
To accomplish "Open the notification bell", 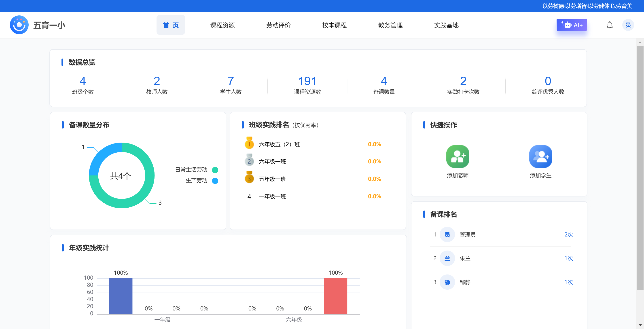I will coord(610,25).
